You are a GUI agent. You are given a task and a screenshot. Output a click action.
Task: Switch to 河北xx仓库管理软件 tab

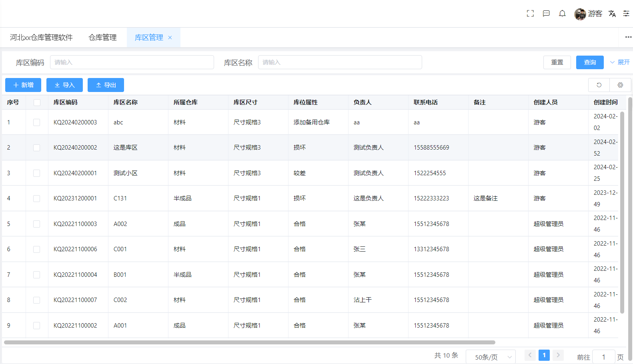(41, 38)
